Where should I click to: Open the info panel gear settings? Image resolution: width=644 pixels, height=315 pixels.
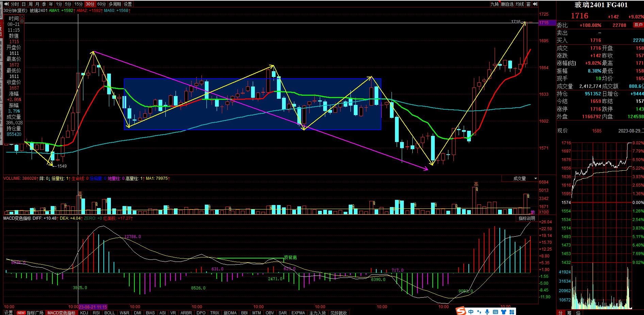pos(22,21)
